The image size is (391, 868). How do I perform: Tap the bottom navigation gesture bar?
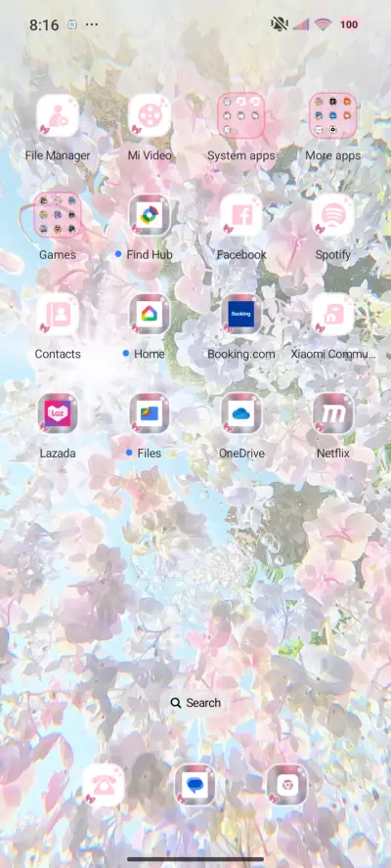click(195, 859)
